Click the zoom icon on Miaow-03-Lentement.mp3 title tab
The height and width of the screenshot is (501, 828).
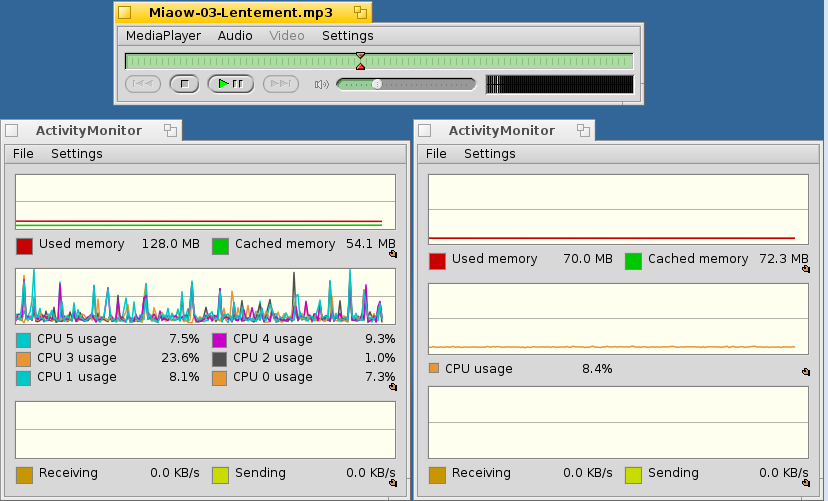click(x=360, y=12)
